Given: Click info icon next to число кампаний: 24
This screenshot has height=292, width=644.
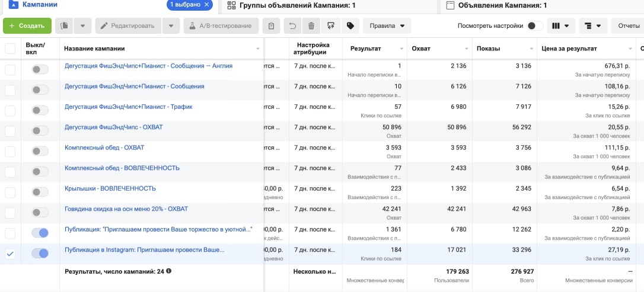Looking at the screenshot, I should (169, 271).
